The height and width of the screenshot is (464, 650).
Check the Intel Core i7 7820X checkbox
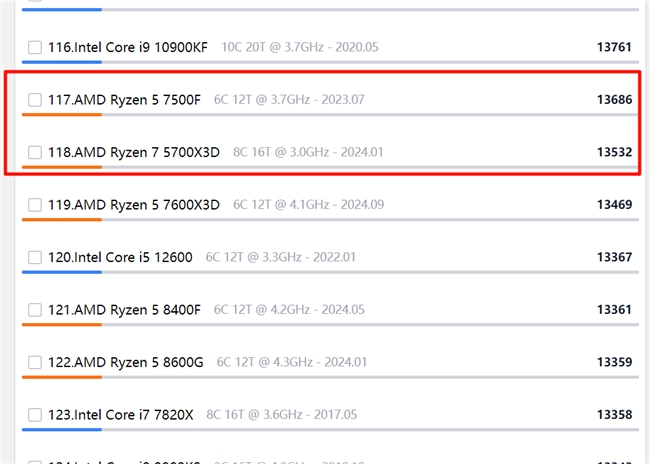click(35, 415)
